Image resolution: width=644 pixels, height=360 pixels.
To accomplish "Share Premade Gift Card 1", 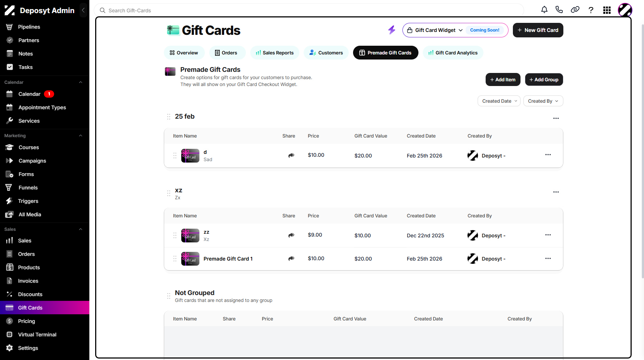I will pos(291,258).
